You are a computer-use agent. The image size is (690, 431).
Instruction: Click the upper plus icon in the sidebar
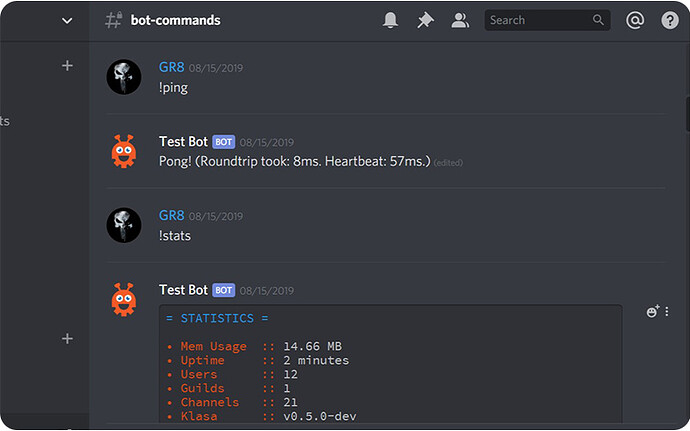coord(67,66)
